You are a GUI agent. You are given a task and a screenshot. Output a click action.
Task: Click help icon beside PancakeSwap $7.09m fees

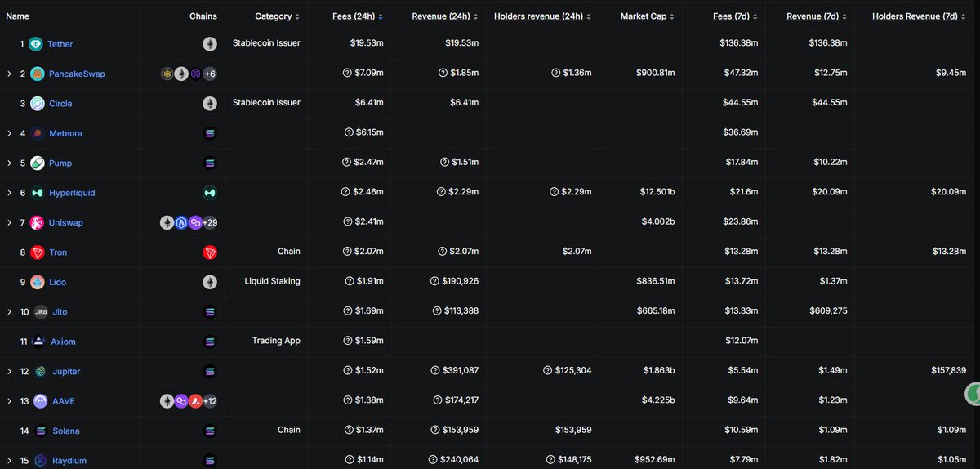click(346, 74)
